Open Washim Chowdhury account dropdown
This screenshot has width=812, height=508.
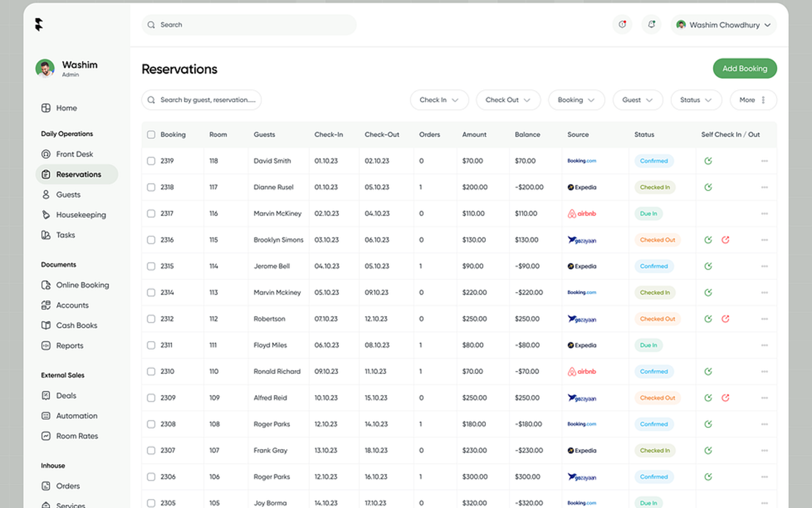click(x=723, y=25)
